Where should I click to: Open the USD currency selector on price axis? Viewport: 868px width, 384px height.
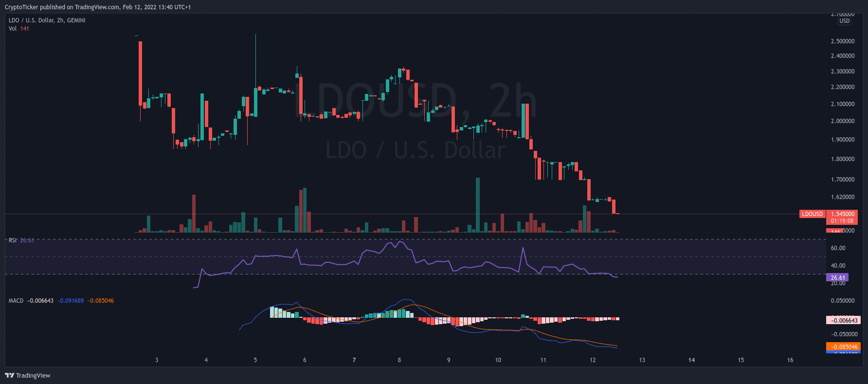click(844, 21)
